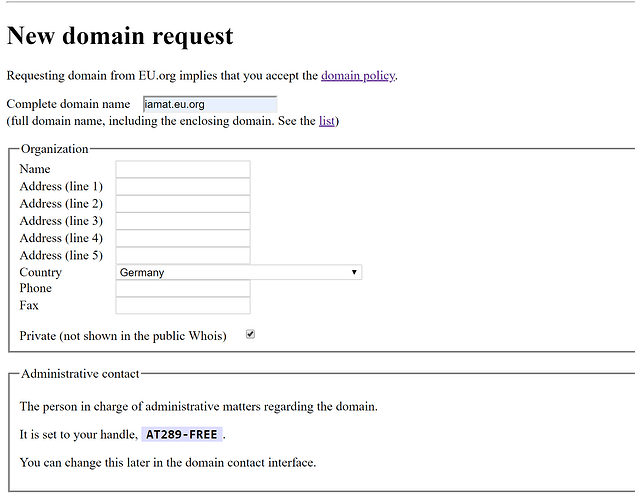Click the domain policy link

pyautogui.click(x=358, y=75)
